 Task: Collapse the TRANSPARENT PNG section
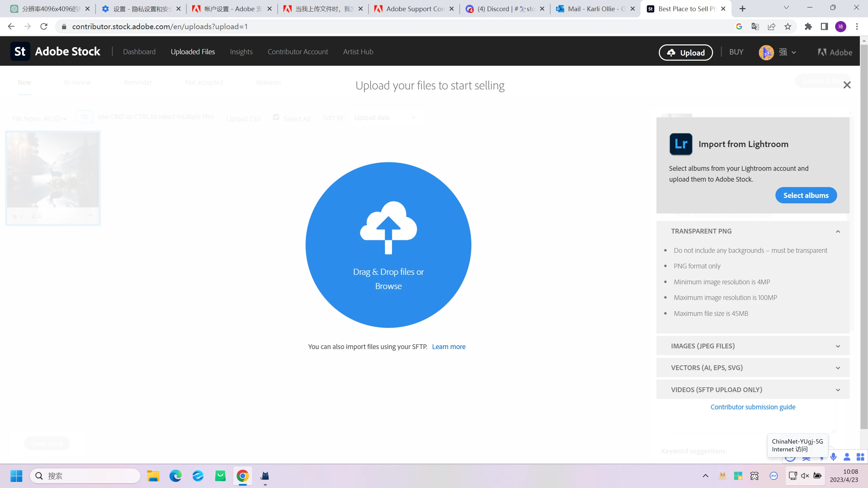pos(837,231)
